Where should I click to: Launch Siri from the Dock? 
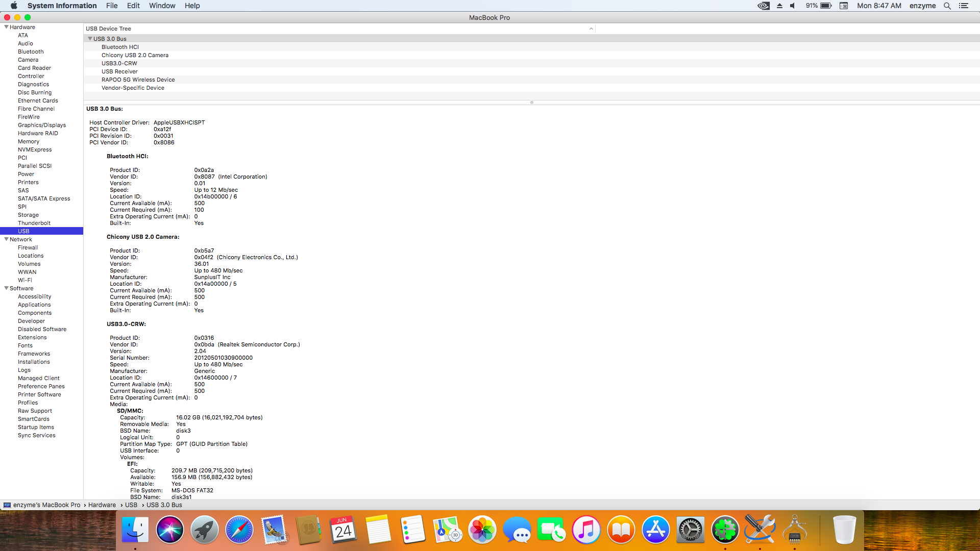169,530
